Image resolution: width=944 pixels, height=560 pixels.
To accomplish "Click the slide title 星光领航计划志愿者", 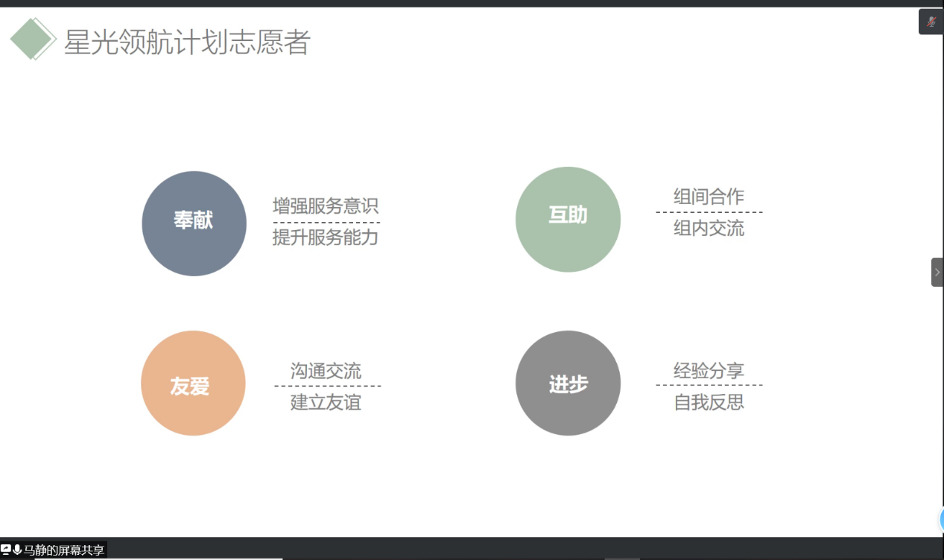I will tap(186, 42).
